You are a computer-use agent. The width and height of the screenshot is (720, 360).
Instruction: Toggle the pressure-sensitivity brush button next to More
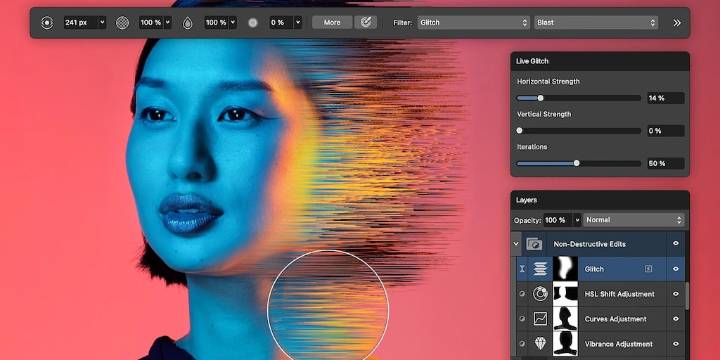click(x=366, y=22)
